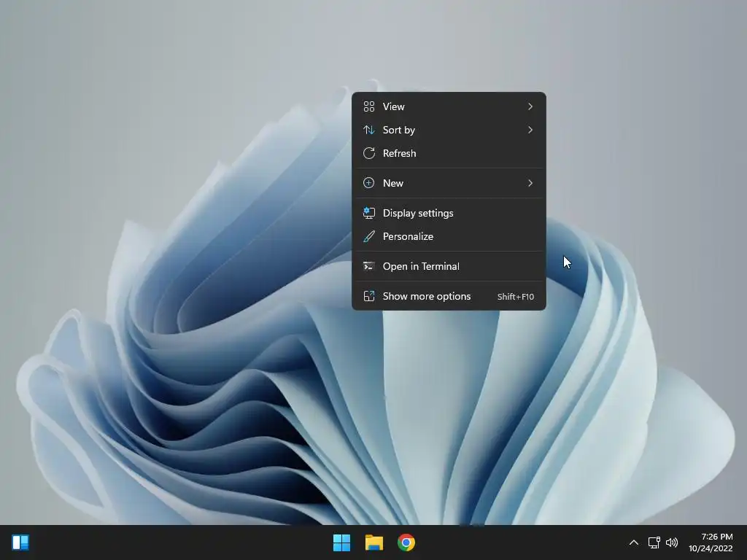Expand the View submenu chevron
This screenshot has height=560, width=747.
click(x=530, y=106)
